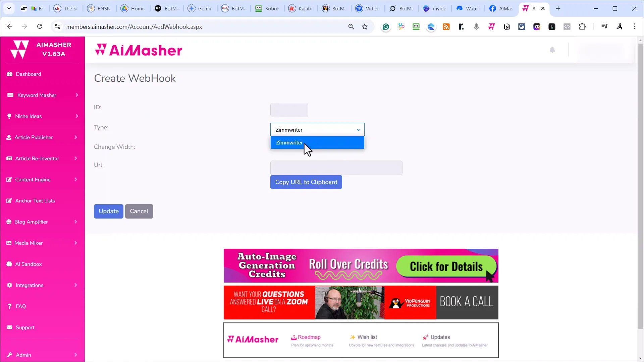Click the RSS feed extension icon

click(x=446, y=27)
